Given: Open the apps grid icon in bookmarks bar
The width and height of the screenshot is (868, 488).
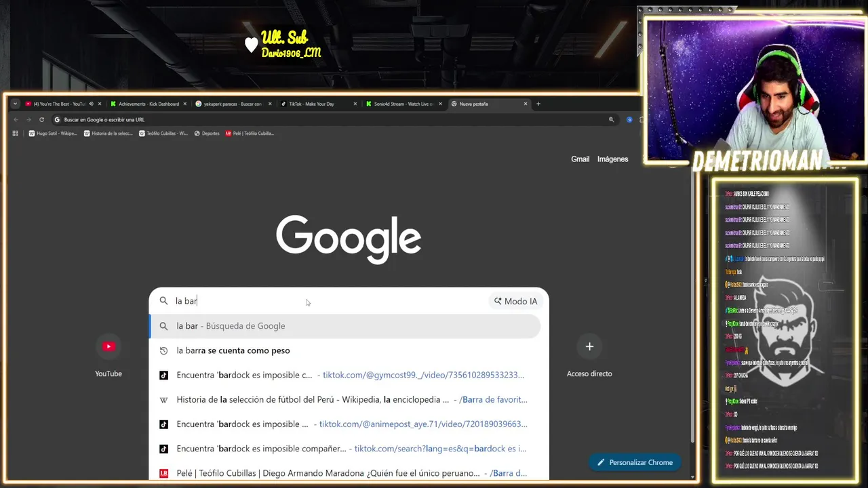Looking at the screenshot, I should (x=16, y=133).
